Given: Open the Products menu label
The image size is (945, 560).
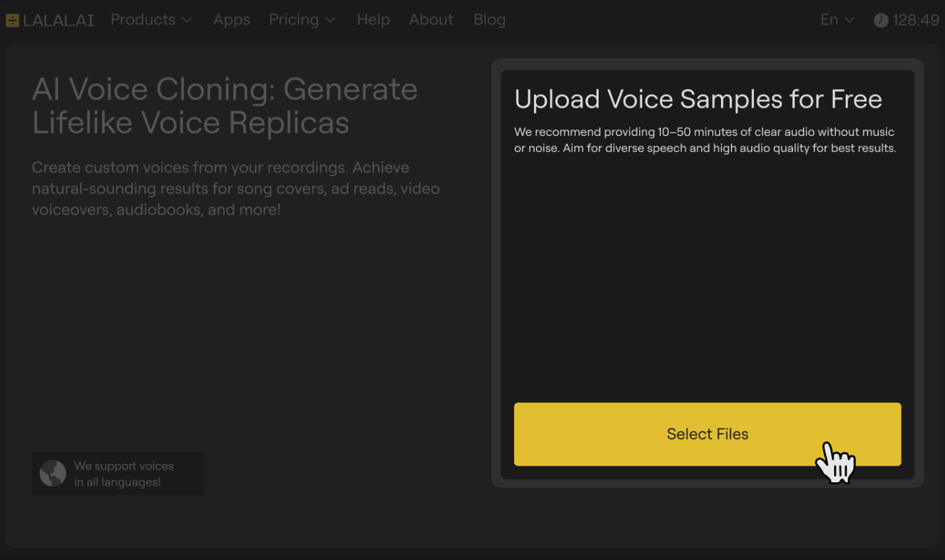Looking at the screenshot, I should (x=143, y=20).
